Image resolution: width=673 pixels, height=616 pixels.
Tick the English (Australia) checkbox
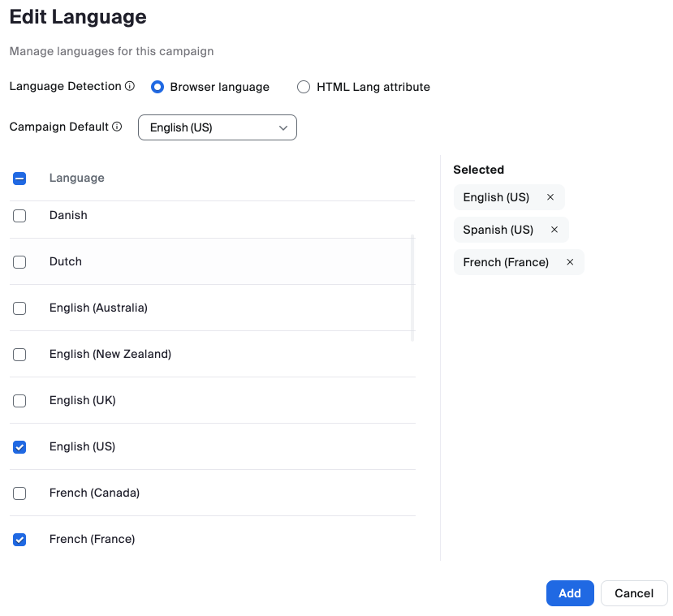click(20, 308)
